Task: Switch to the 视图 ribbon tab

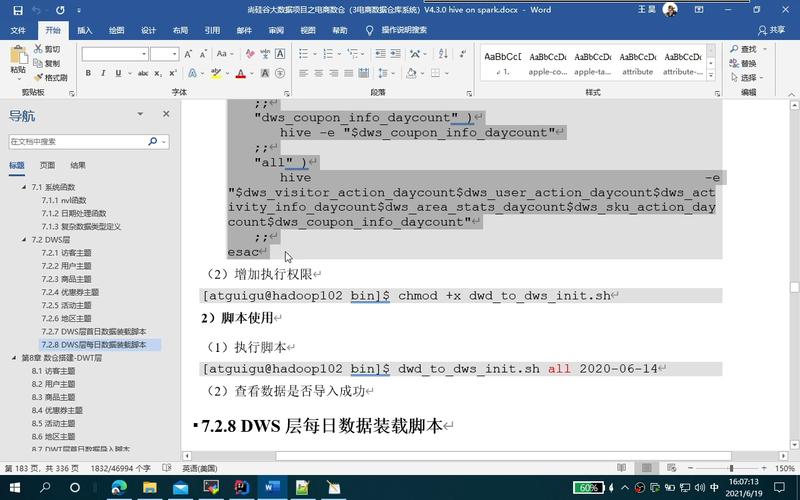Action: click(308, 30)
